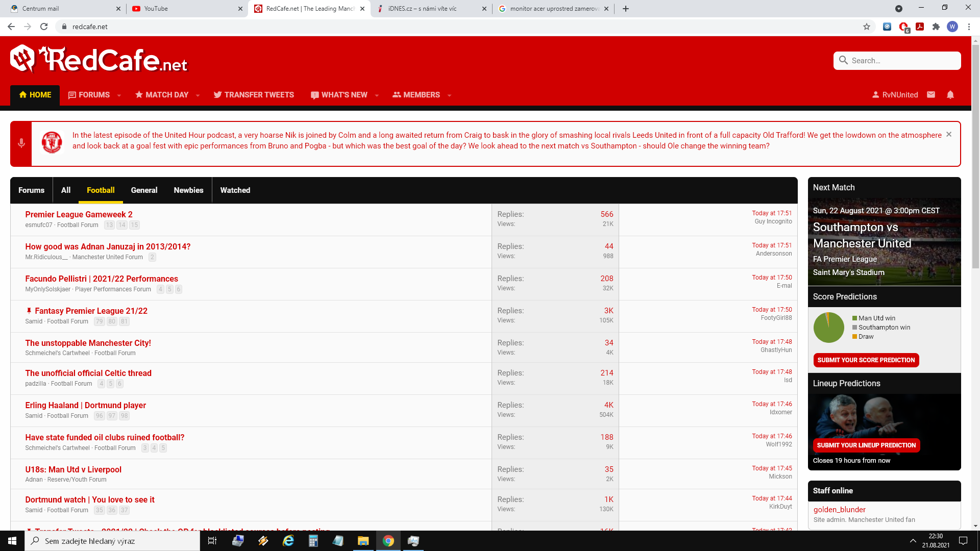The width and height of the screenshot is (980, 551).
Task: Open the conversations envelope icon
Action: [x=931, y=95]
